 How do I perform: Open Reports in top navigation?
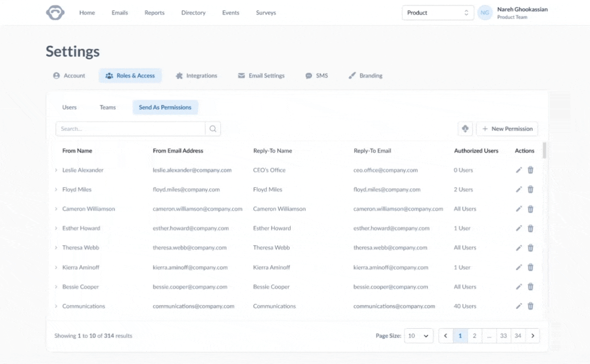(154, 13)
